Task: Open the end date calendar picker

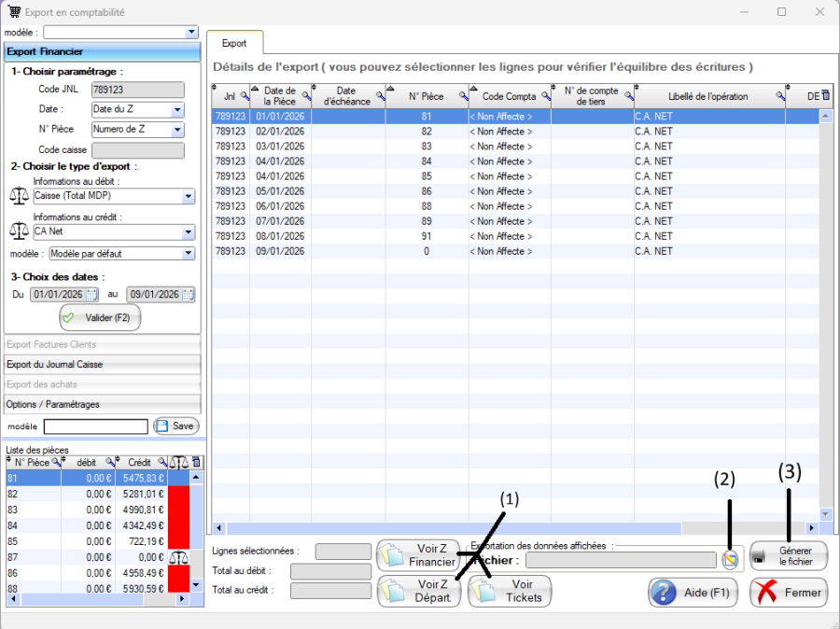Action: [188, 295]
